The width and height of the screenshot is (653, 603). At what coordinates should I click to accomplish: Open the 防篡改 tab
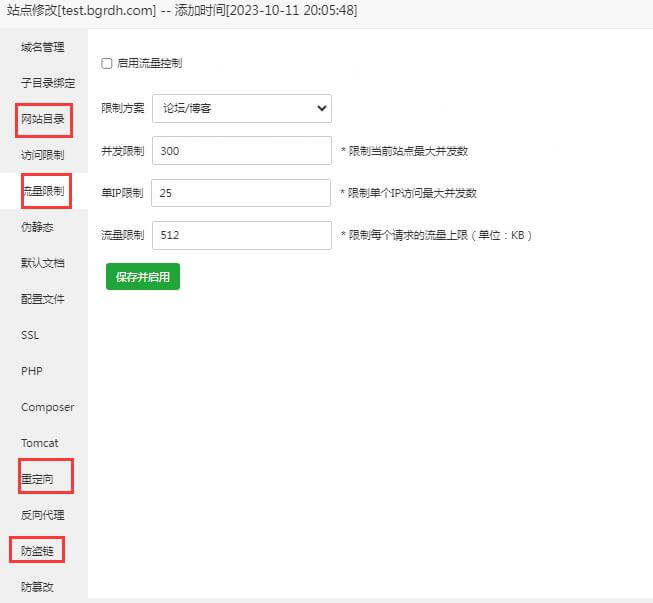click(37, 587)
